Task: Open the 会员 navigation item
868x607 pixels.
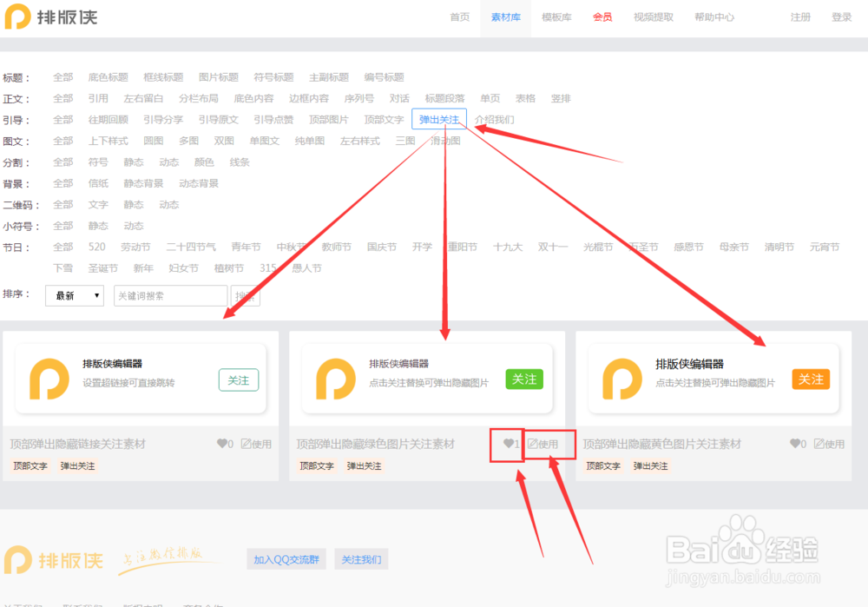Action: pyautogui.click(x=602, y=17)
